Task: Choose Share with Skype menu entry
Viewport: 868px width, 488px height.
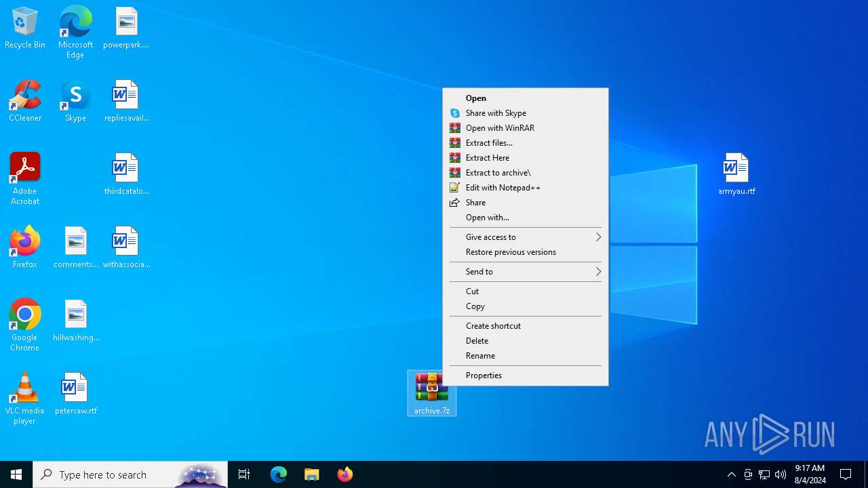Action: tap(526, 113)
